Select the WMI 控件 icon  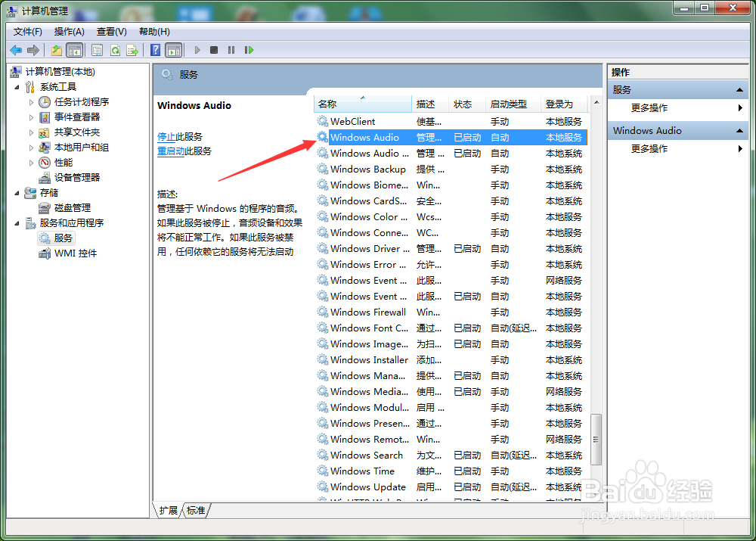coord(45,253)
